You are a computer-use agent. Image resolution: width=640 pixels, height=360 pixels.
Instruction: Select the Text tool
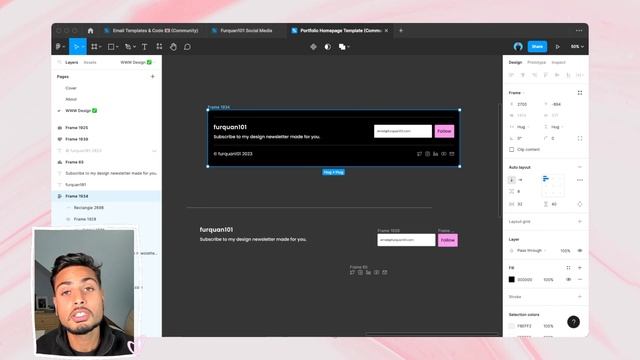click(144, 47)
